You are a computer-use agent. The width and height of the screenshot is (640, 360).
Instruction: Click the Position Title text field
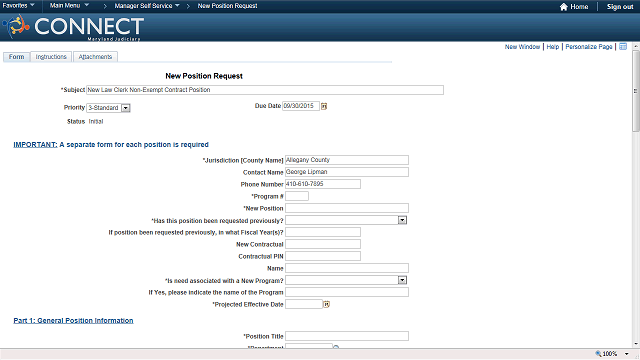click(347, 336)
